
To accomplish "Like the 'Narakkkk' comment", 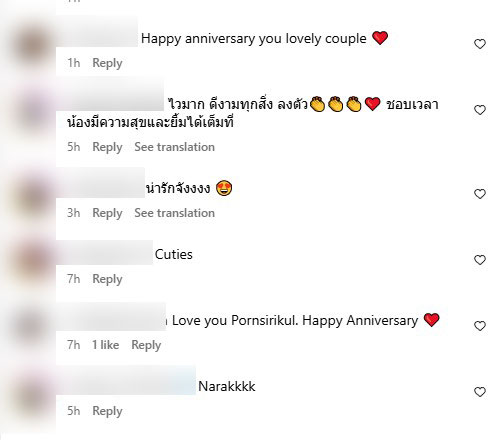I will pyautogui.click(x=480, y=392).
